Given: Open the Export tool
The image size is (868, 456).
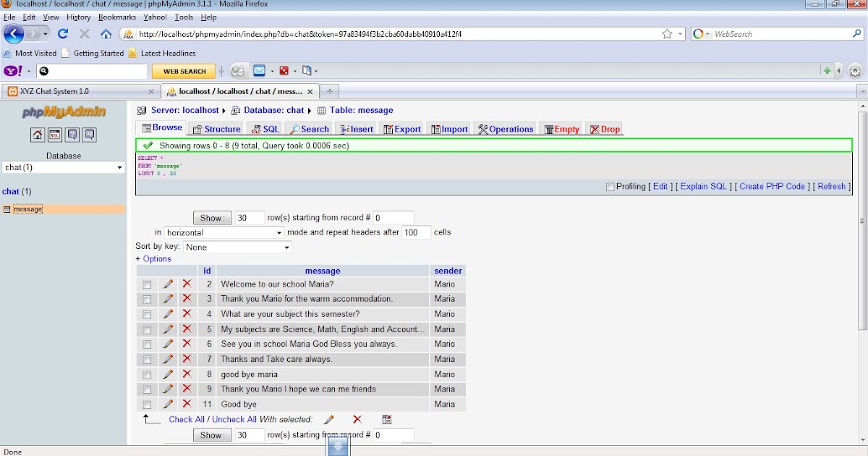Looking at the screenshot, I should coord(401,128).
